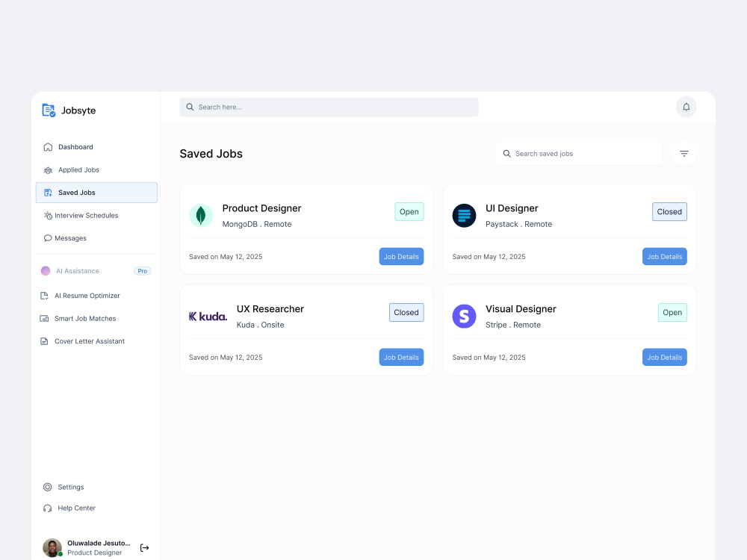Click the magnifier in saved jobs search

(x=507, y=154)
